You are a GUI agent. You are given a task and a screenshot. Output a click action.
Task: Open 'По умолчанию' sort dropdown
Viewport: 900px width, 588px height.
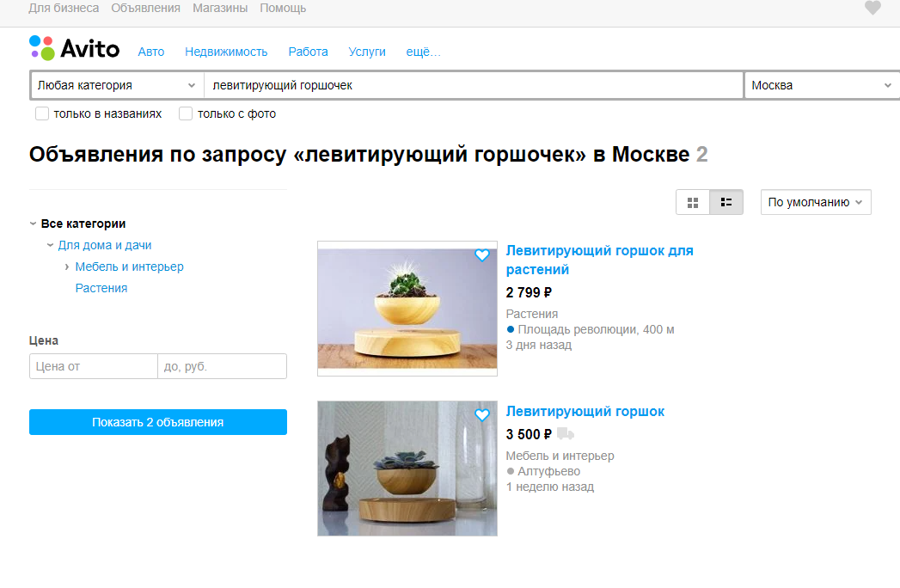(816, 202)
